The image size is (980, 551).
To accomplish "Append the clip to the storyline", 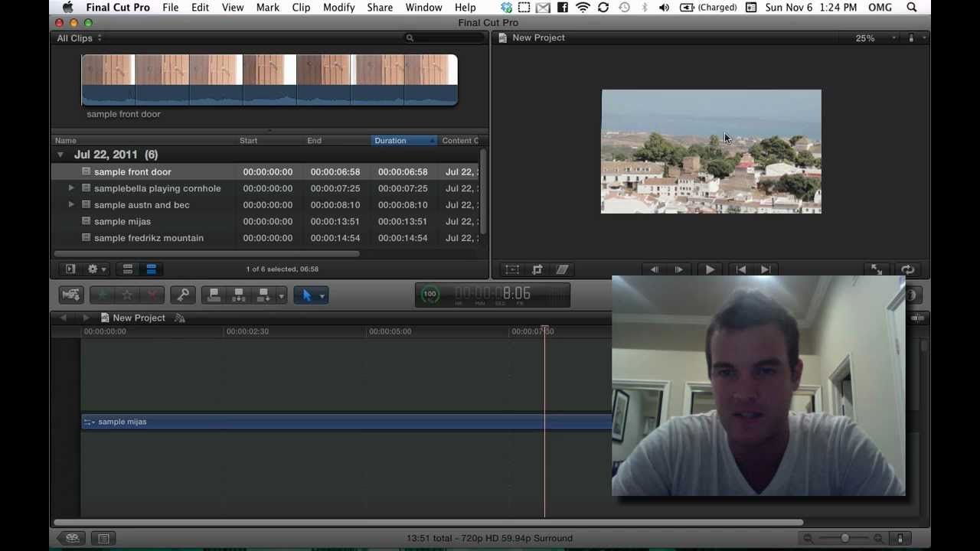I will [263, 295].
